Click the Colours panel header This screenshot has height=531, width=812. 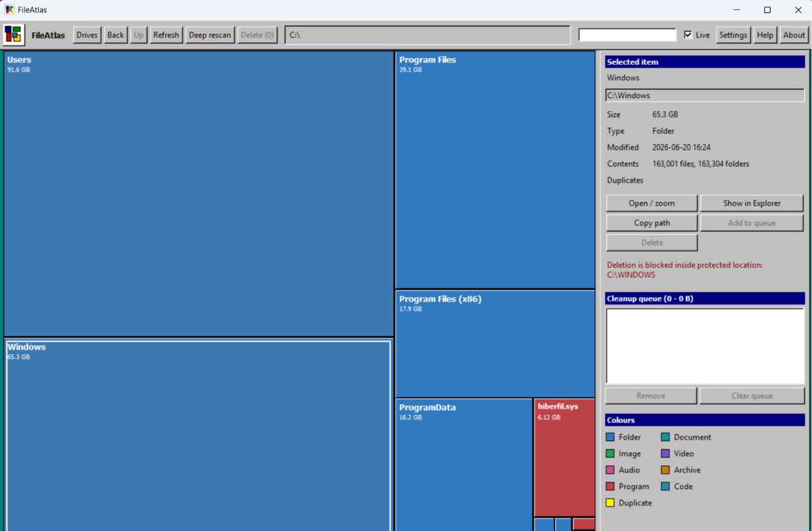pos(705,420)
